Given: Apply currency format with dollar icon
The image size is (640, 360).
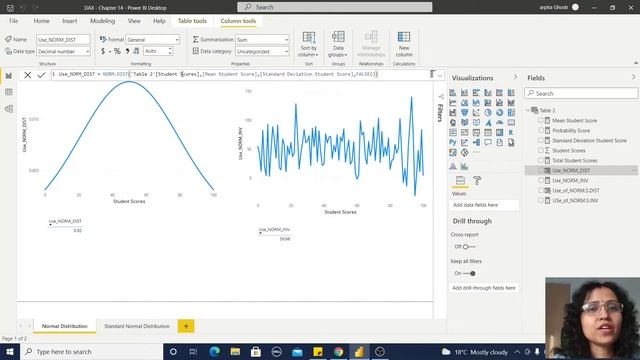Looking at the screenshot, I should [x=103, y=51].
